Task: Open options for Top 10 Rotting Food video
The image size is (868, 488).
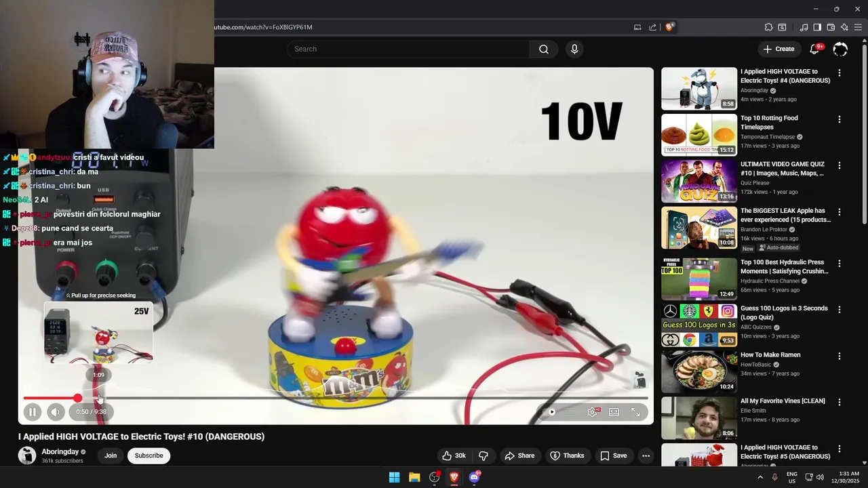Action: (840, 119)
